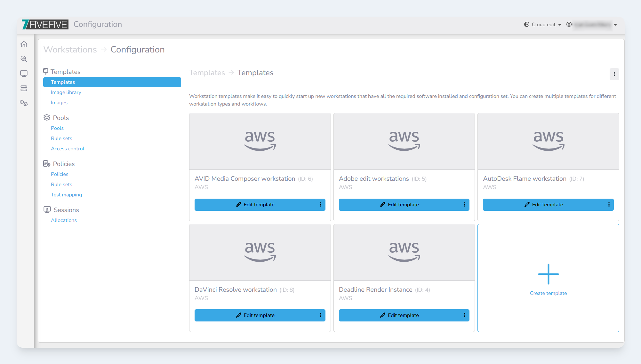Viewport: 641px width, 364px height.
Task: Open Access control under Pools
Action: pyautogui.click(x=68, y=149)
